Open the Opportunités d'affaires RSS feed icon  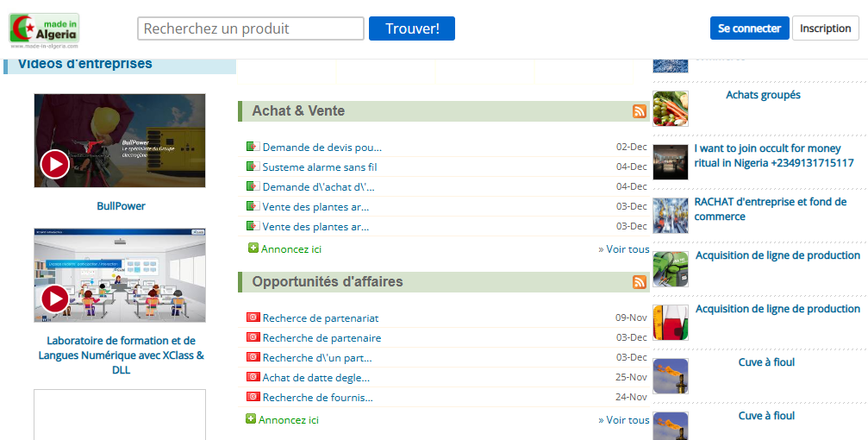coord(640,282)
